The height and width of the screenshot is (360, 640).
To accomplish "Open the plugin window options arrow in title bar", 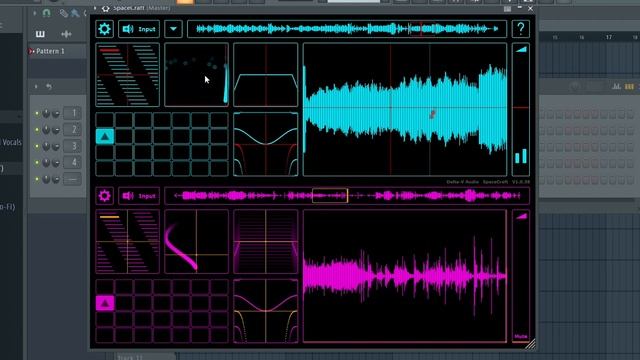I will (95, 8).
